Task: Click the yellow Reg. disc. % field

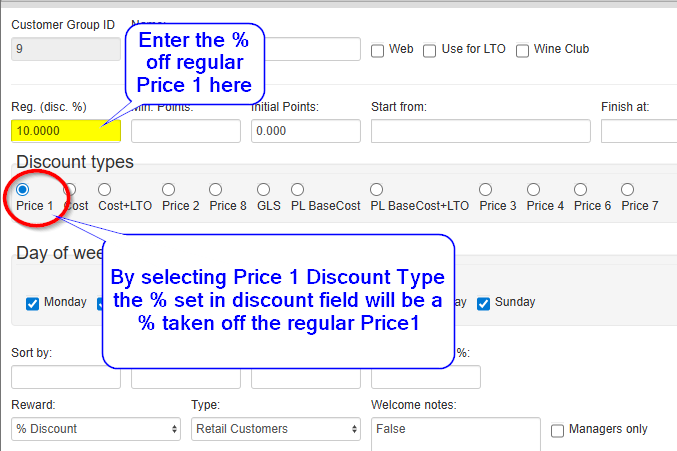Action: coord(66,131)
